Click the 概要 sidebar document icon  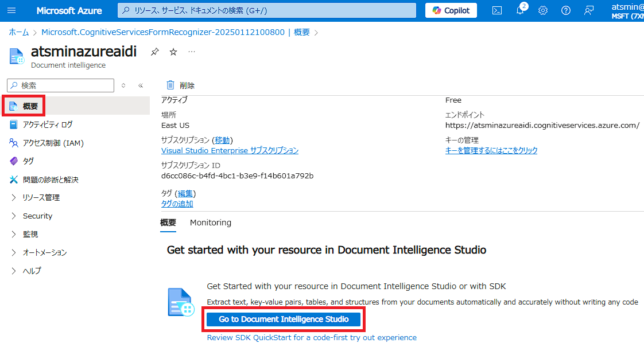(14, 106)
